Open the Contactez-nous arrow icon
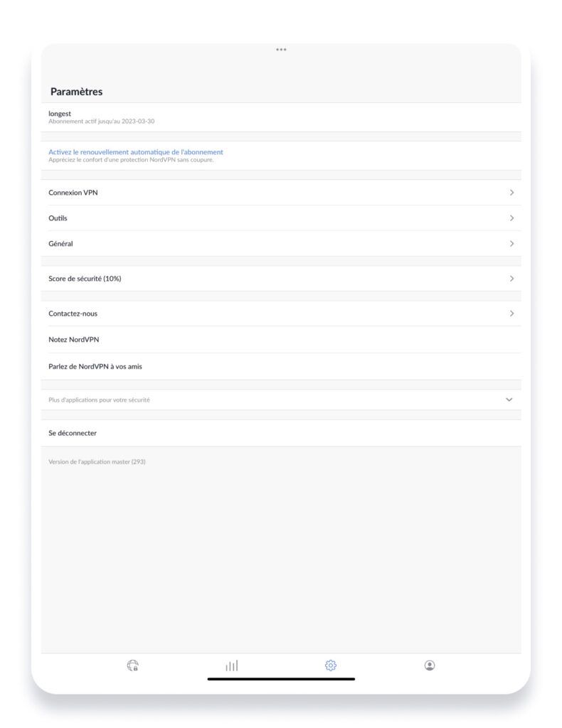The height and width of the screenshot is (728, 562). click(x=511, y=313)
